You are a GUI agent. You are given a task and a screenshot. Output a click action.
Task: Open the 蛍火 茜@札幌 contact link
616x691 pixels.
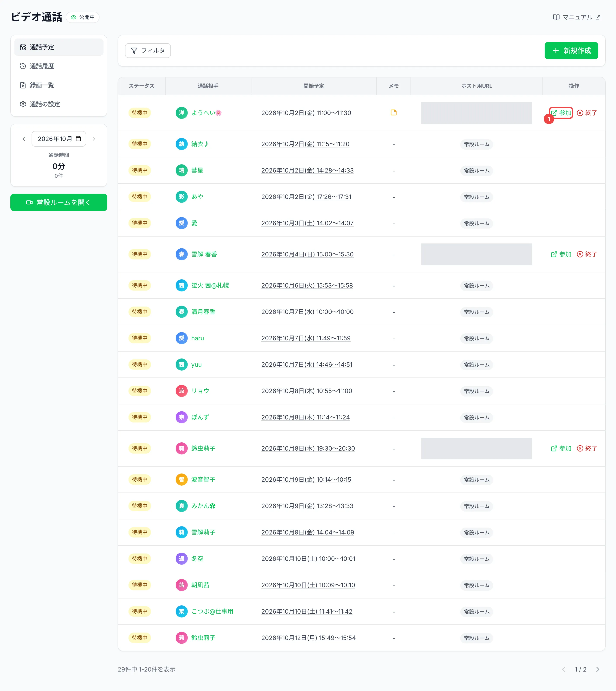(210, 286)
